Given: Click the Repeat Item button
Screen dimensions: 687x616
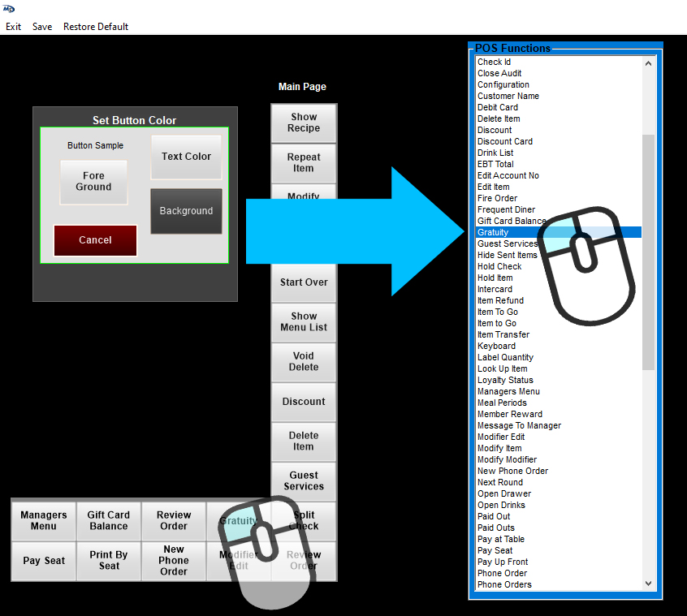Looking at the screenshot, I should pyautogui.click(x=304, y=163).
